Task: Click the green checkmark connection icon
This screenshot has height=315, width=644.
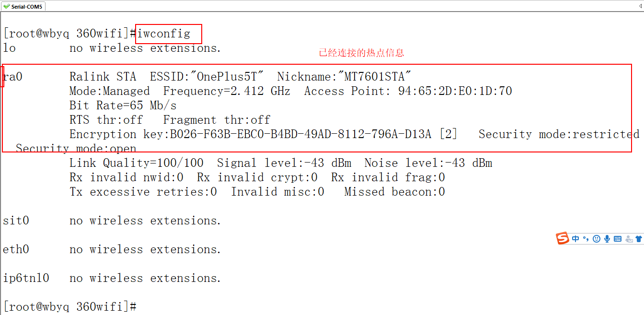Action: pos(6,6)
